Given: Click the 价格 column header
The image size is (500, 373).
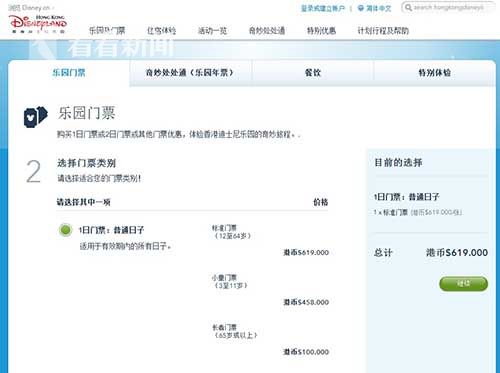Looking at the screenshot, I should tap(321, 202).
